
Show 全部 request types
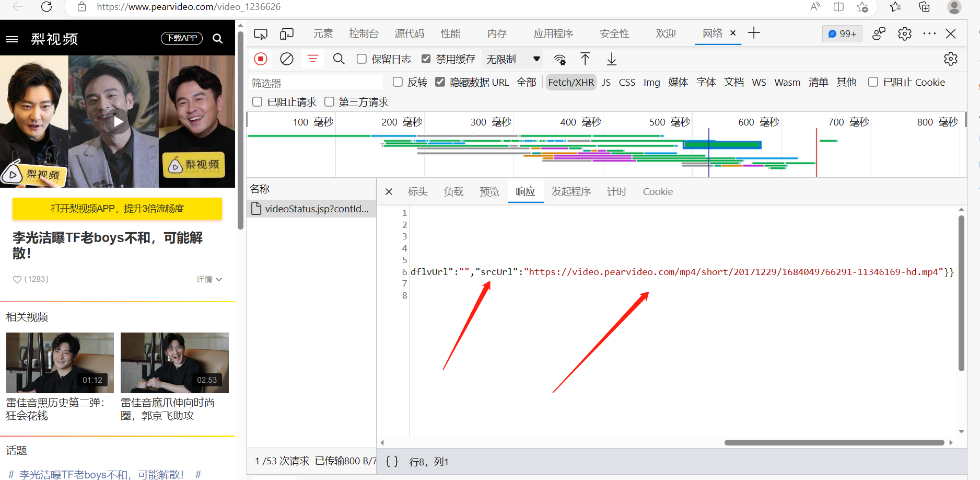[527, 82]
